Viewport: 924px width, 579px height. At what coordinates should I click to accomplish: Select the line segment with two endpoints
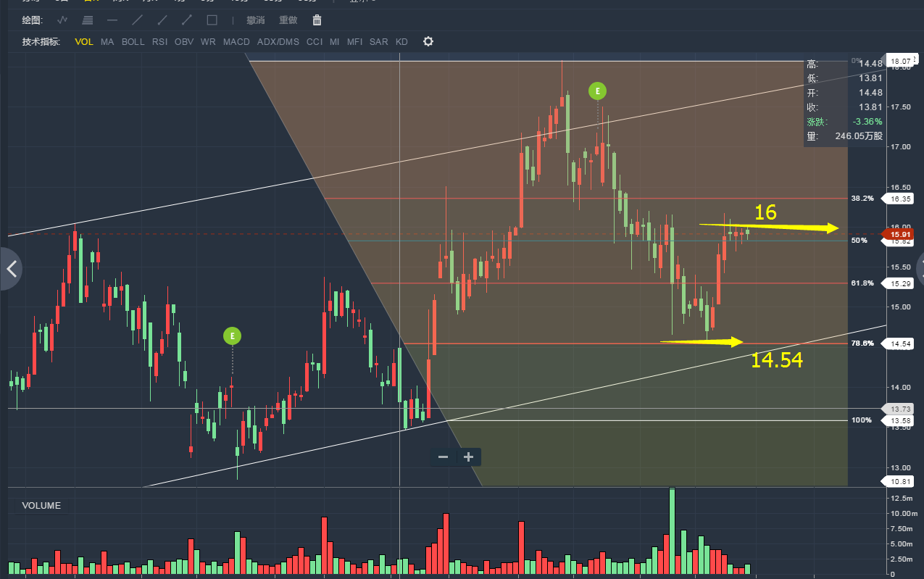click(187, 20)
